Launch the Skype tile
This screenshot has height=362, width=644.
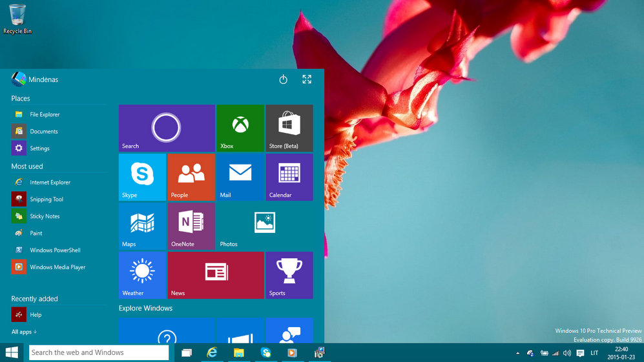pyautogui.click(x=142, y=177)
